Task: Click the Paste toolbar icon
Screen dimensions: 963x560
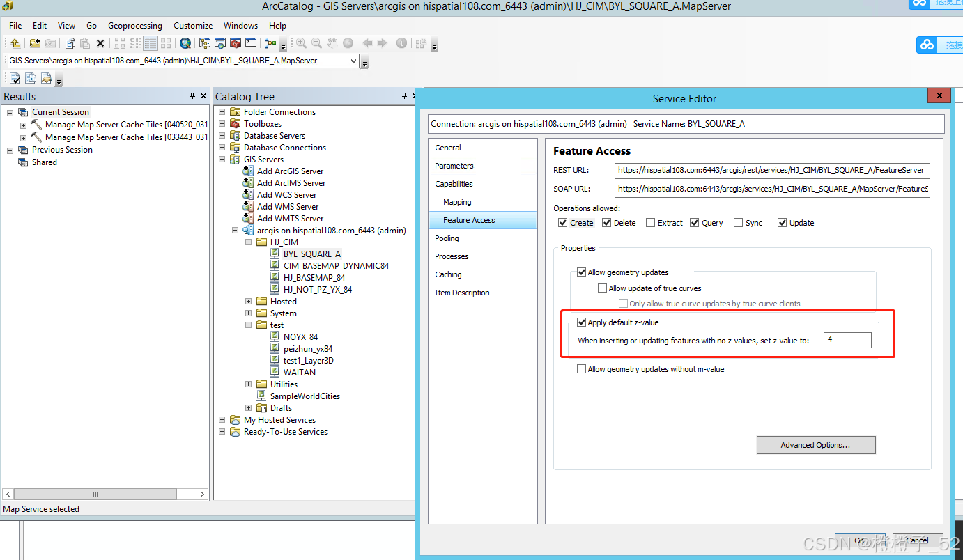Action: click(x=85, y=43)
